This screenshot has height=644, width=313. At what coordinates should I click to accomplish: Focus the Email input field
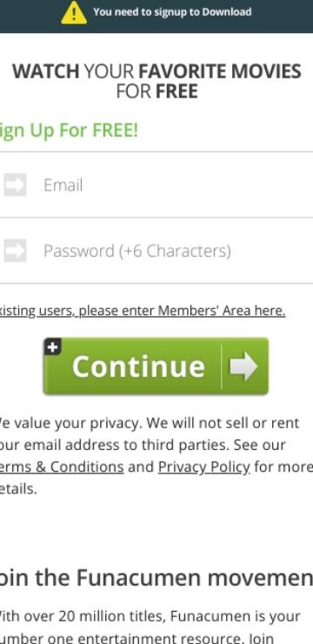tap(156, 184)
